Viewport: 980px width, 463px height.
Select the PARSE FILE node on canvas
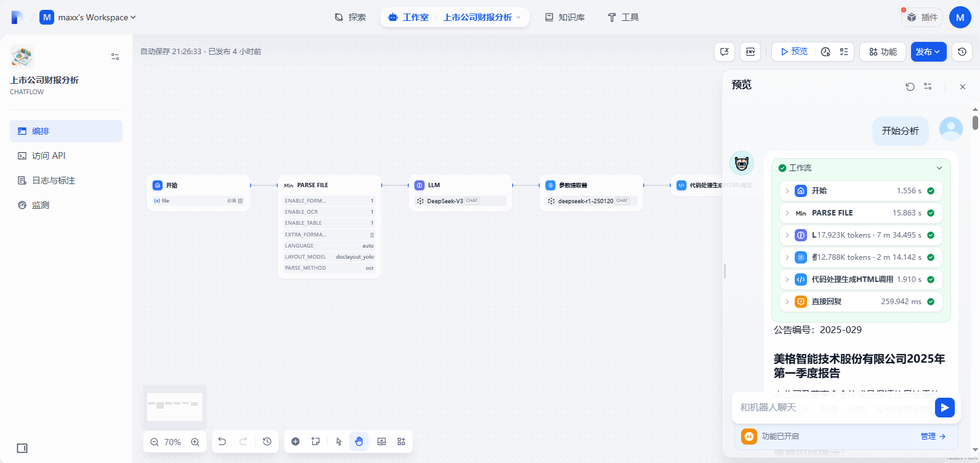[329, 227]
